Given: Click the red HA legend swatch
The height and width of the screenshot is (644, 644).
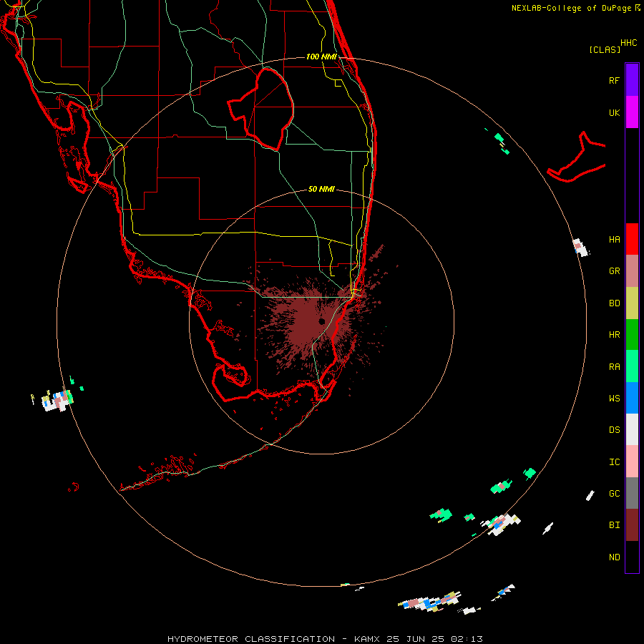Looking at the screenshot, I should pos(632,239).
